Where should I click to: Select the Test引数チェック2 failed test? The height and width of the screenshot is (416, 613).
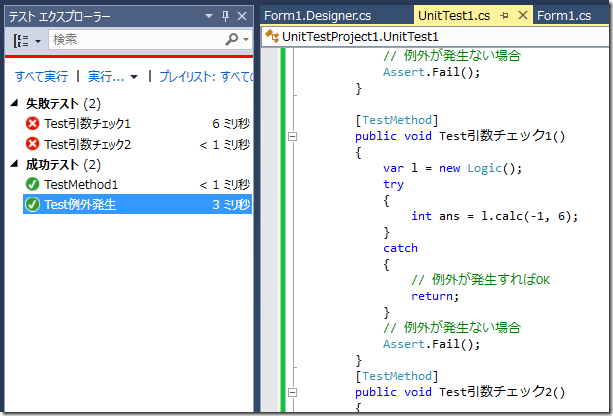coord(87,144)
